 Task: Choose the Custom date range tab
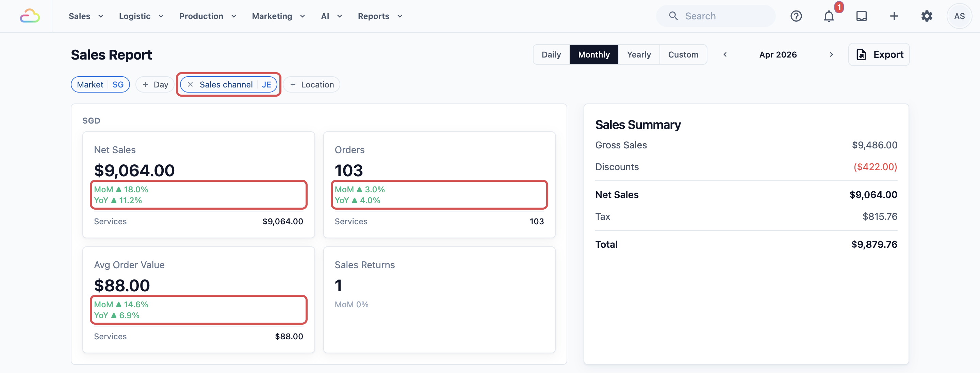683,54
